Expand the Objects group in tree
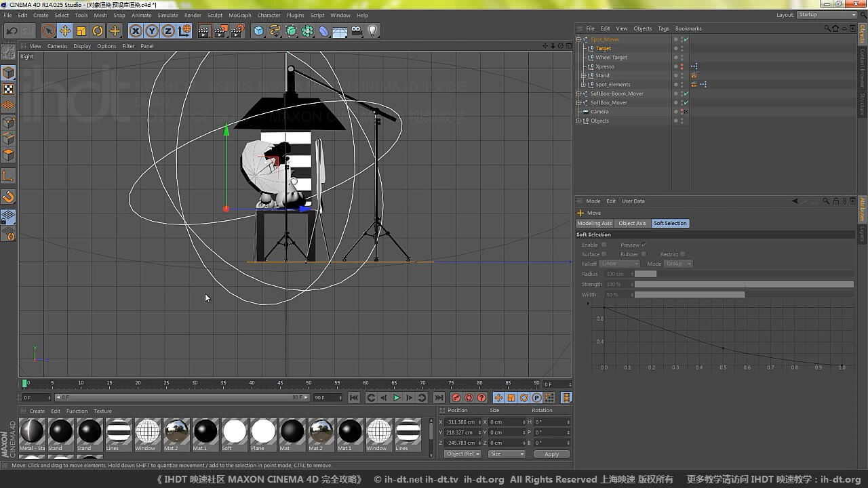868x488 pixels. point(578,121)
